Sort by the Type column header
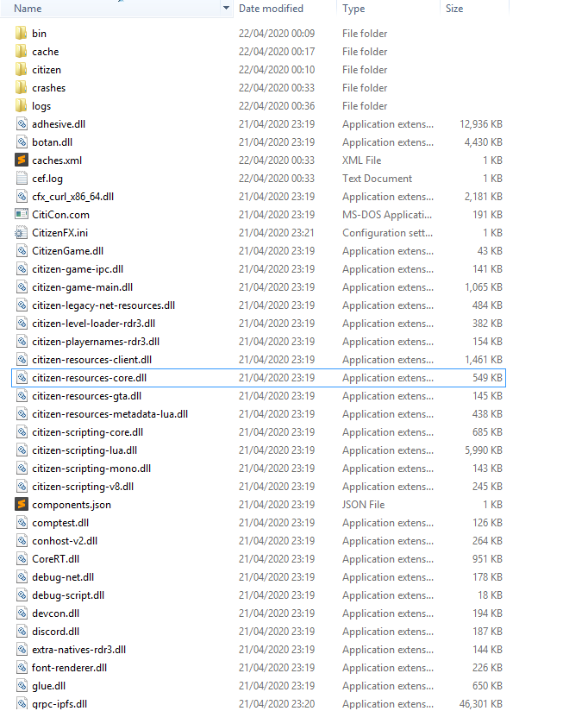This screenshot has width=588, height=711. [x=353, y=9]
